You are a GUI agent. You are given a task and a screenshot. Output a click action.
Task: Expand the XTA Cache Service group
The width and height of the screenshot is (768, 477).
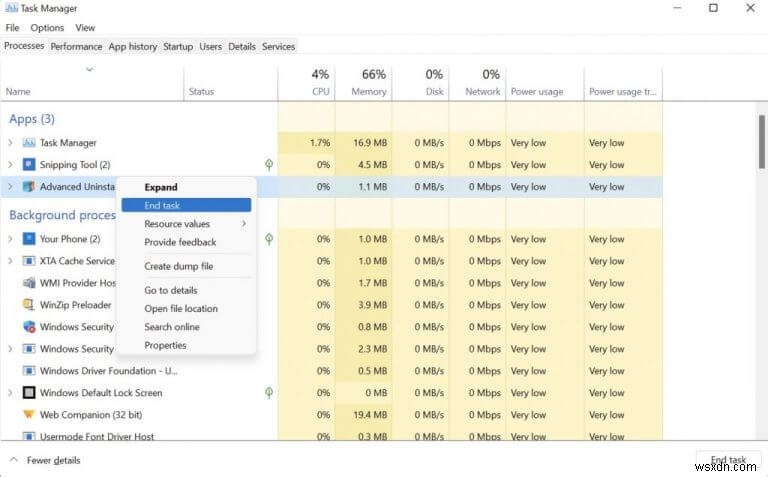tap(10, 261)
